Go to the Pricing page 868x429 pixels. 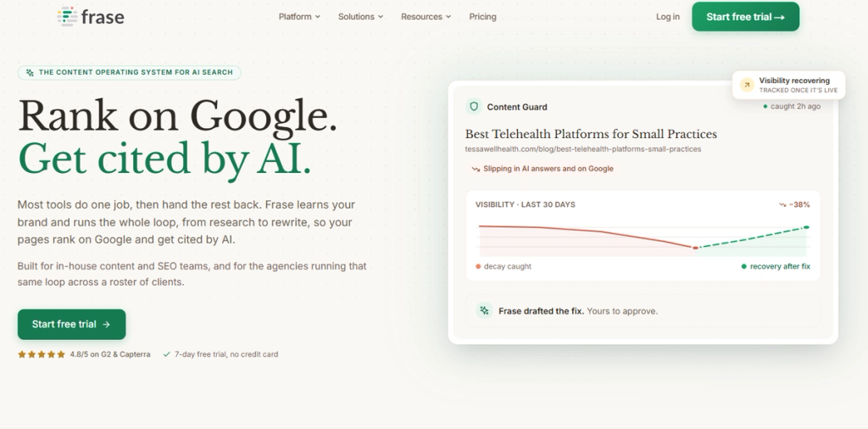482,17
